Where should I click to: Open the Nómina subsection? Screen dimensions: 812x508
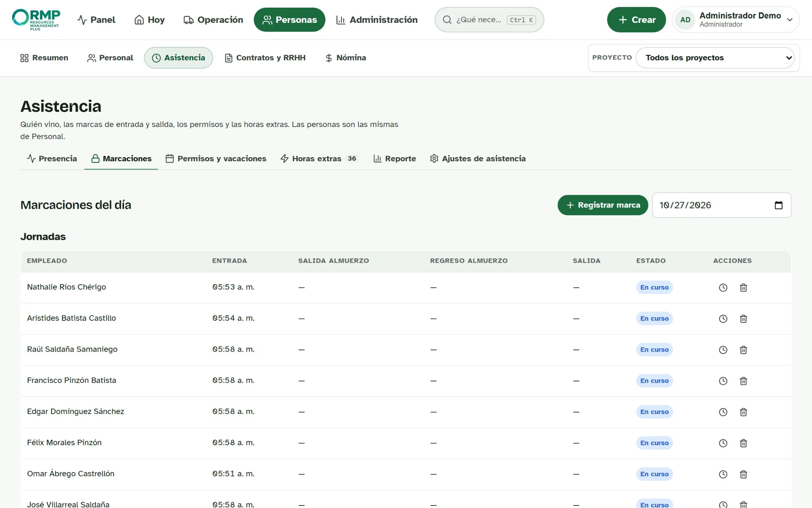pos(345,58)
